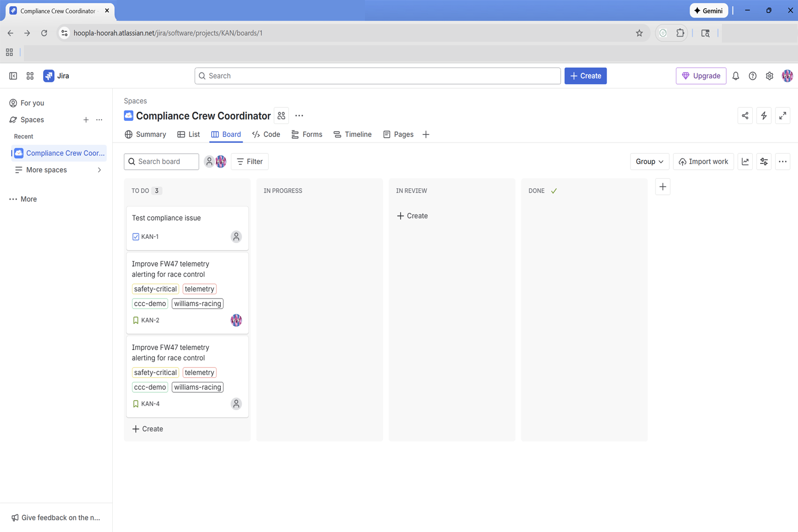Viewport: 798px width, 532px height.
Task: Create an issue in the To Do column
Action: point(148,429)
